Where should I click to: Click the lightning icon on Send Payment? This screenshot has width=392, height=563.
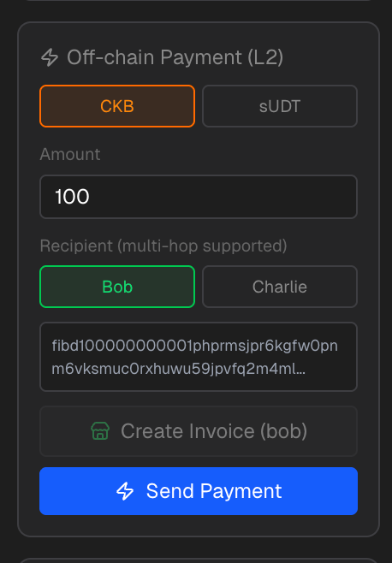[125, 491]
